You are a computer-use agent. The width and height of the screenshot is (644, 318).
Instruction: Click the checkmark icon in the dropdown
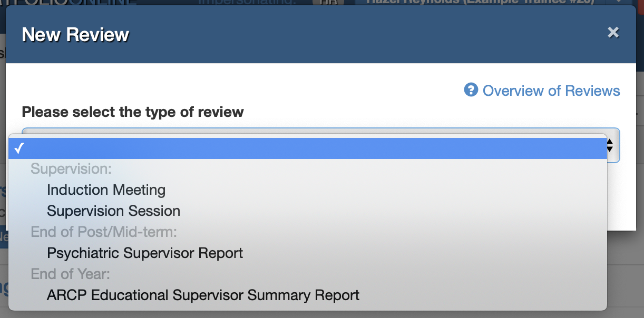19,148
